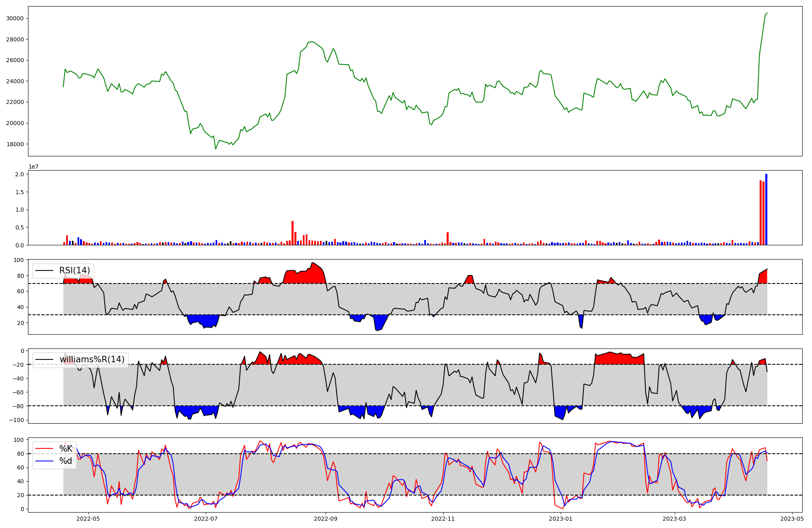Click the 30000 price axis label
The height and width of the screenshot is (528, 812).
click(x=15, y=18)
